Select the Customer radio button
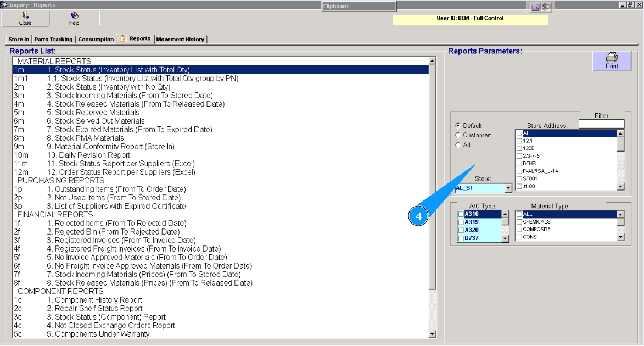The image size is (644, 346). [458, 135]
